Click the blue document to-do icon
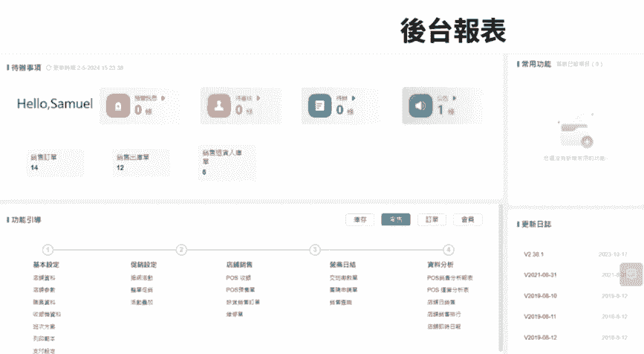 319,106
